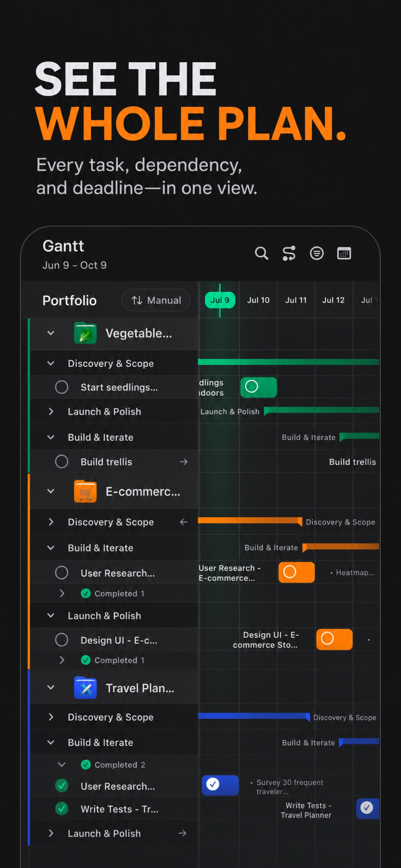Collapse E-commerce Build & Iterate section
This screenshot has width=401, height=868.
coord(51,547)
